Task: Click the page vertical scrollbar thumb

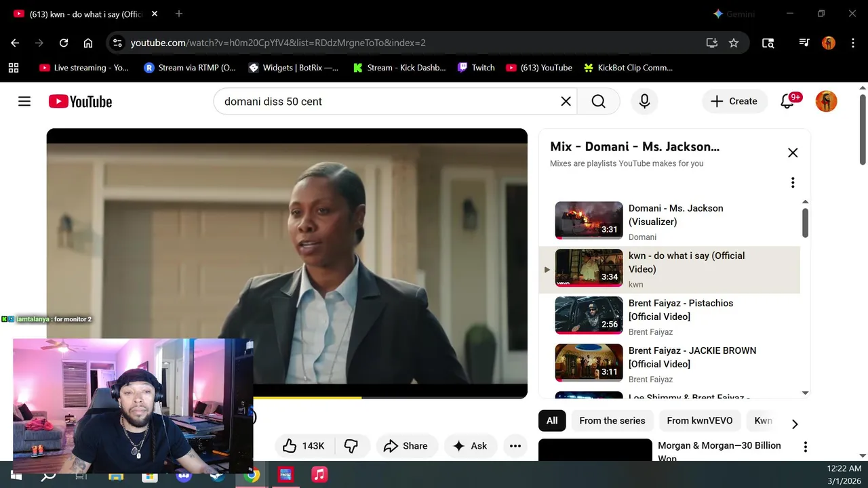Action: [x=863, y=129]
